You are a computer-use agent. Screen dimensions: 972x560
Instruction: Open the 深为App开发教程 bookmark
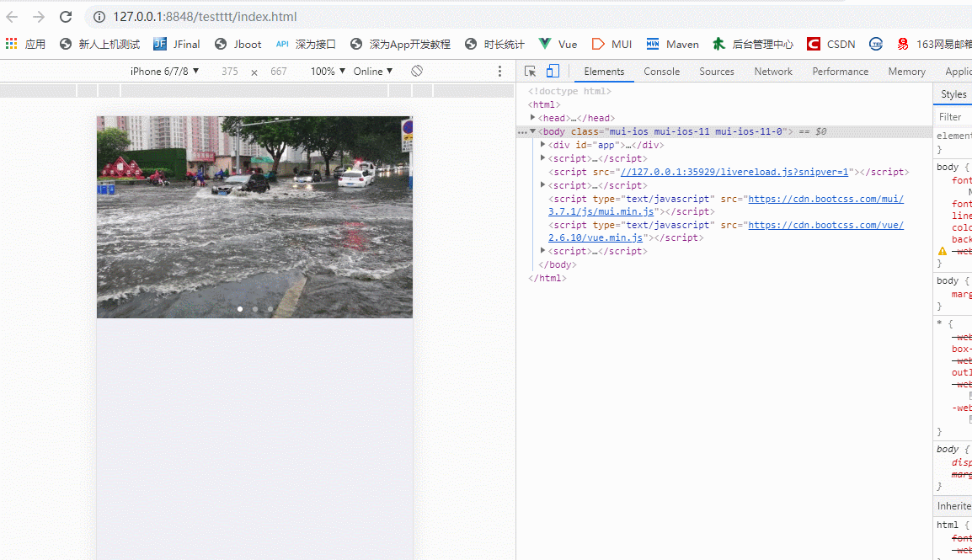point(400,44)
